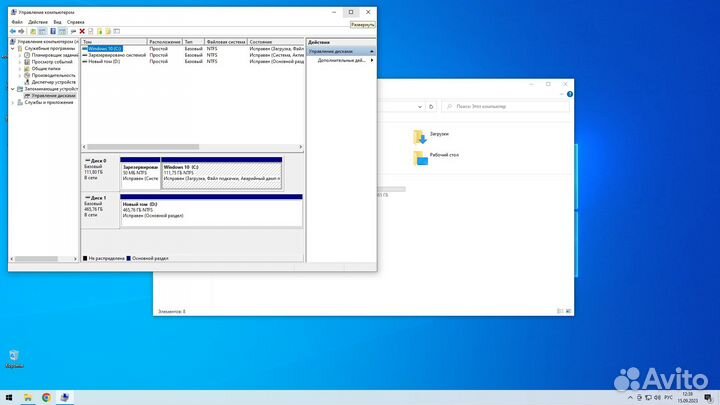Toggle the Show/Hide Action Pane toolbar icon
The height and width of the screenshot is (405, 720).
click(x=62, y=31)
